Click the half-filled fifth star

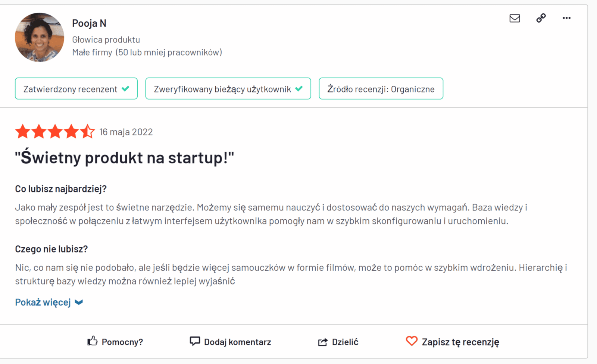[x=88, y=132]
